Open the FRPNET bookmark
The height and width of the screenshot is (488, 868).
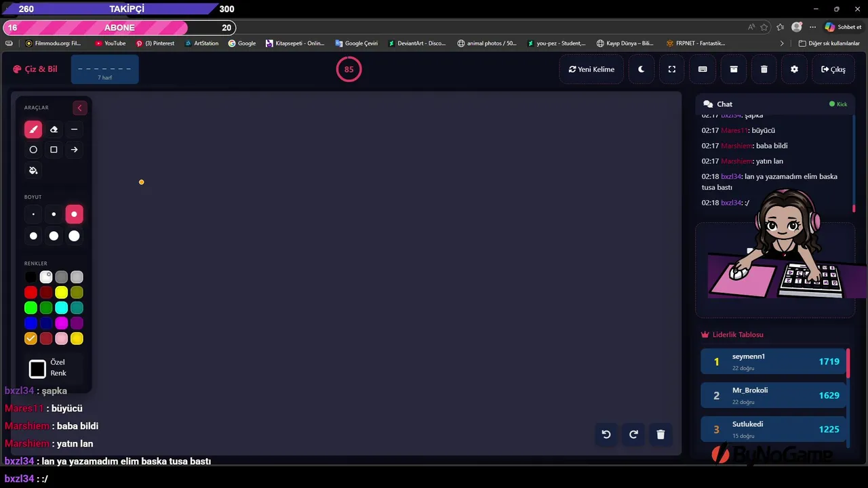coord(696,43)
